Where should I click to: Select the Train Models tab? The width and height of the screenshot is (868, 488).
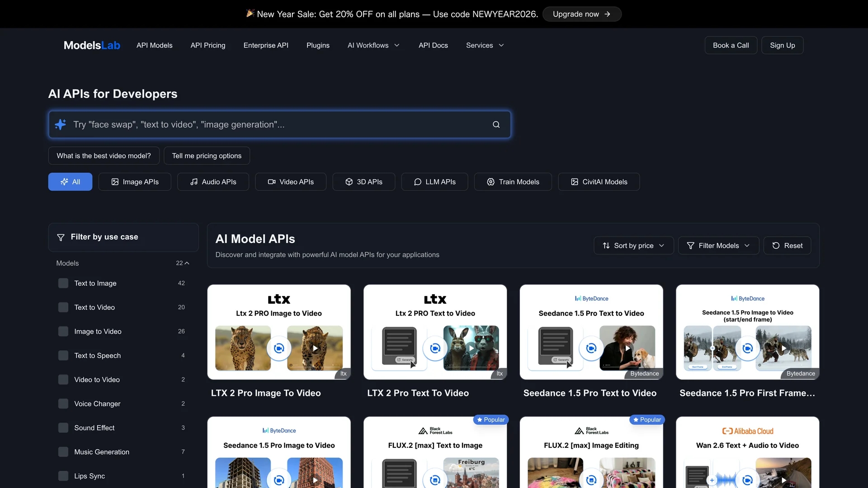point(513,182)
